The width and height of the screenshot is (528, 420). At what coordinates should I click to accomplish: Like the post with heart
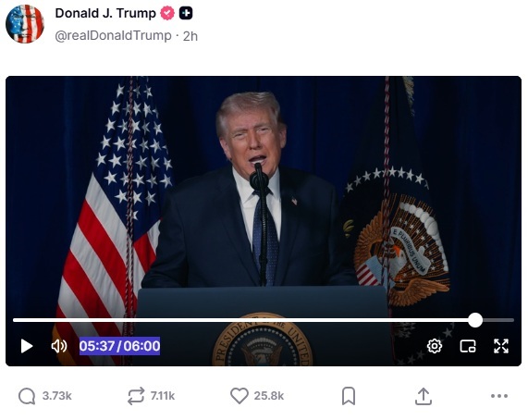coord(257,396)
